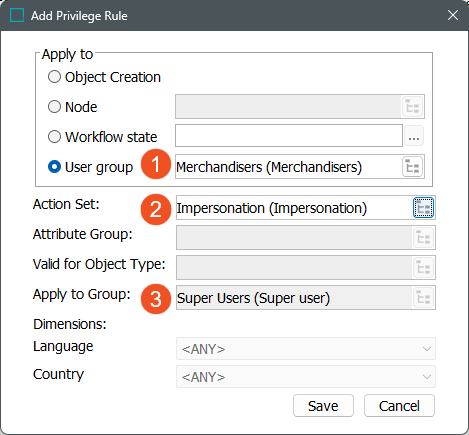Click the Merchandisers user group field

[289, 167]
